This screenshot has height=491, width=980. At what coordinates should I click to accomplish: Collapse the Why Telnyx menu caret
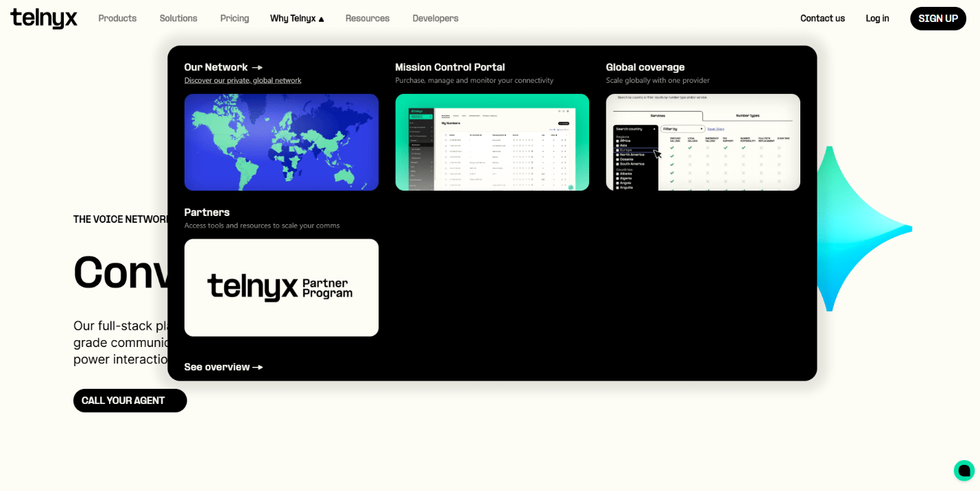321,19
